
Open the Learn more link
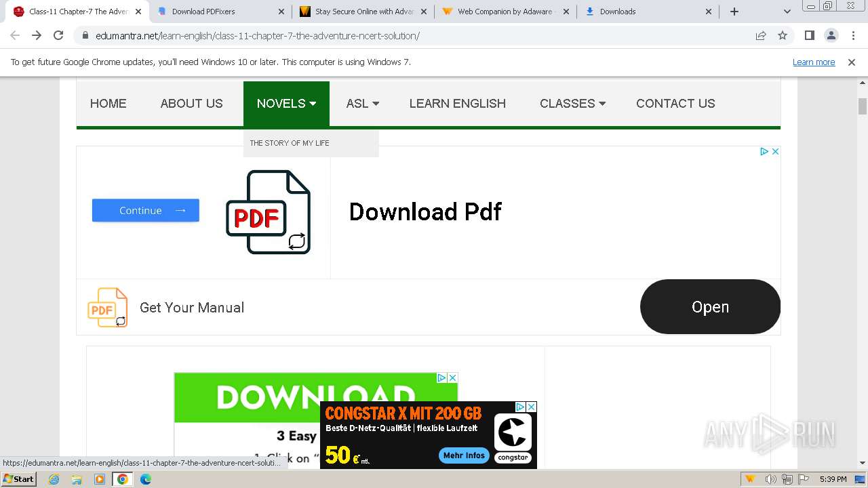pyautogui.click(x=814, y=62)
